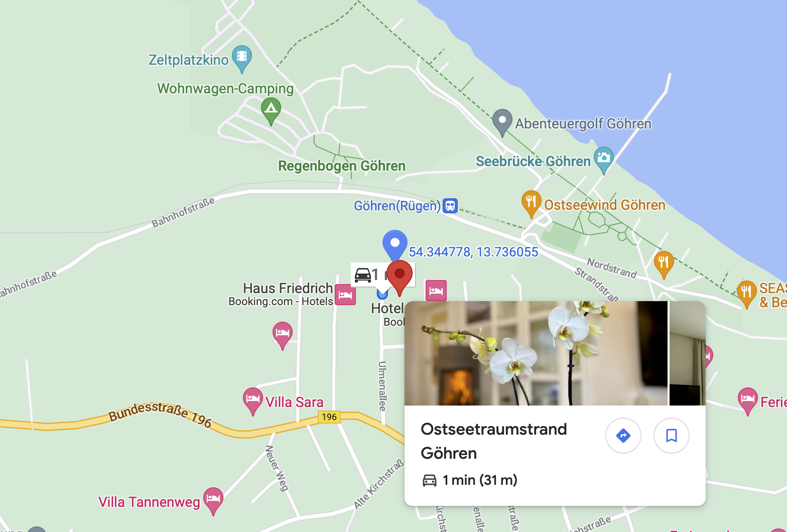This screenshot has width=787, height=532.
Task: Click the Göhren(Rügen) train station icon
Action: point(450,206)
